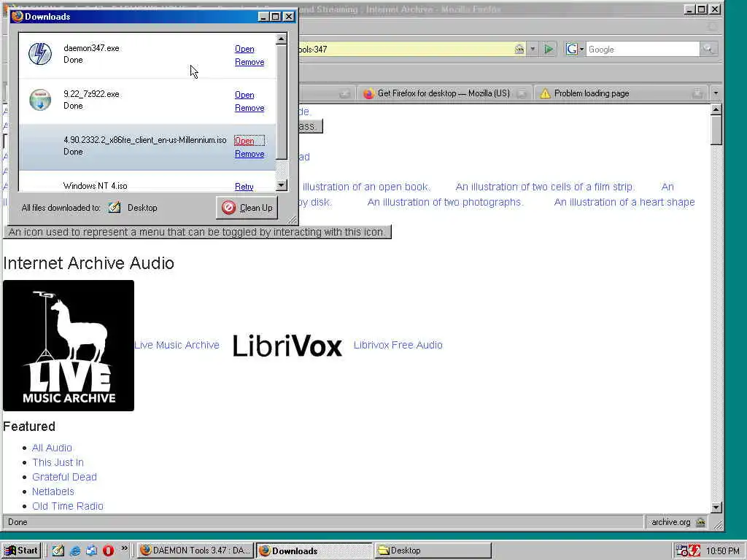Open the This Just In link
The image size is (747, 560).
coord(58,462)
